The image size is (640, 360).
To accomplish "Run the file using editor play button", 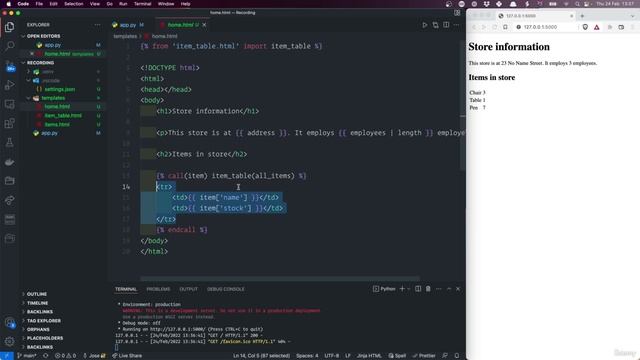I will [424, 25].
